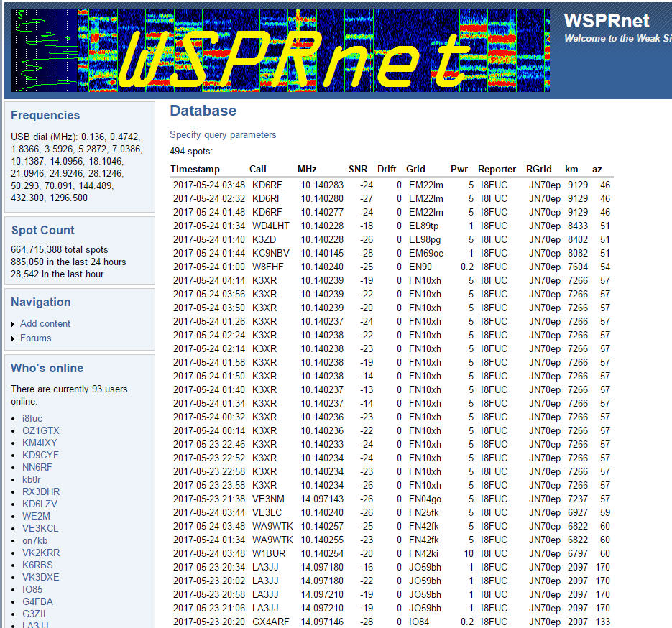Click the Database page heading
Screen dimensions: 672x628
coord(203,111)
